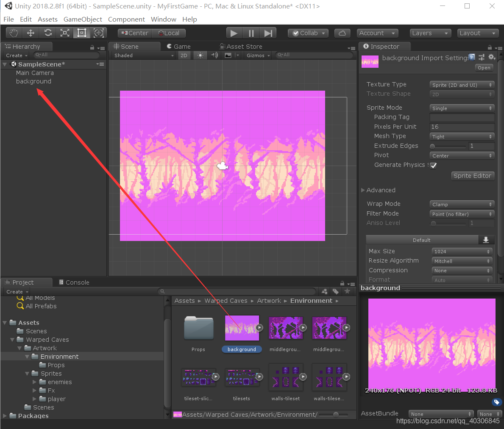Open Sprite Mode dropdown
Screen dimensions: 504x429
(462, 108)
